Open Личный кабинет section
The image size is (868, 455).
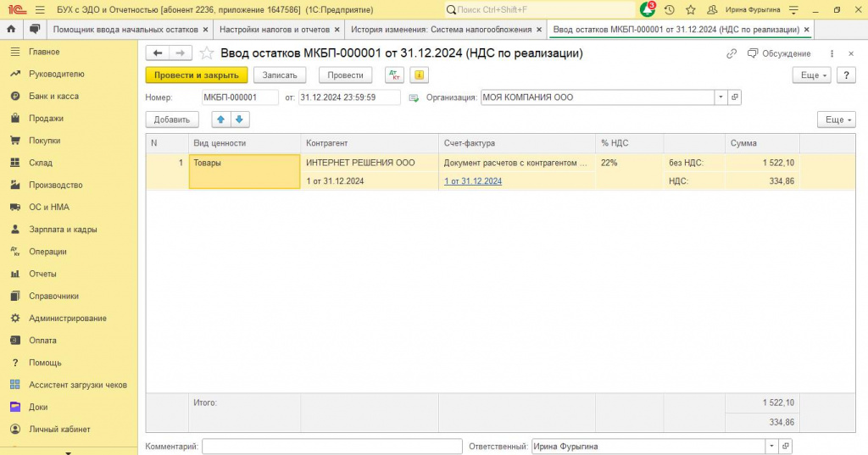click(x=59, y=429)
